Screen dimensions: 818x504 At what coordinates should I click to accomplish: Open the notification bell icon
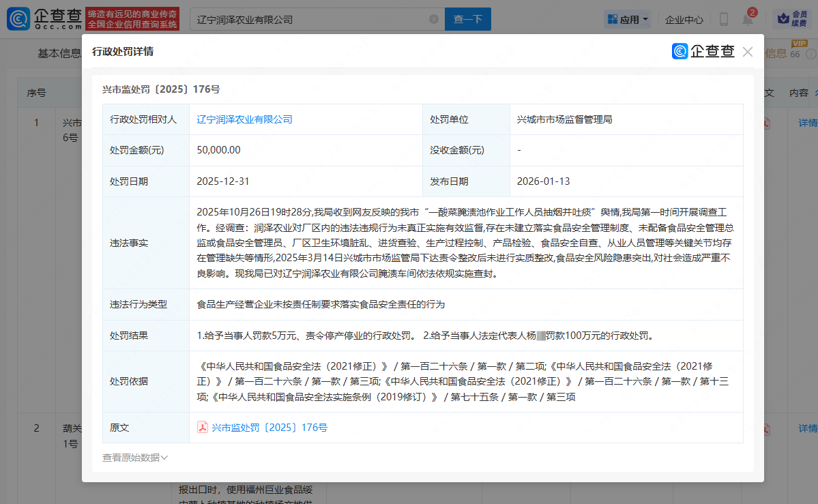pos(748,20)
